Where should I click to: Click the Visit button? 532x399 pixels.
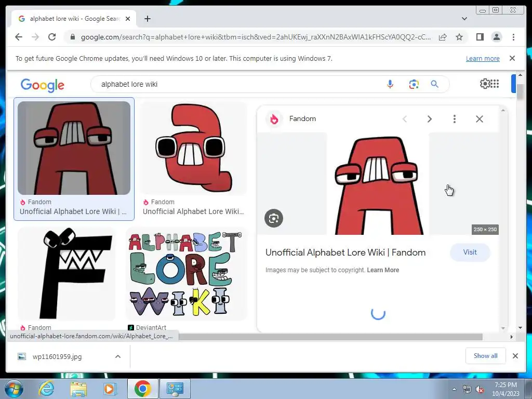point(470,252)
